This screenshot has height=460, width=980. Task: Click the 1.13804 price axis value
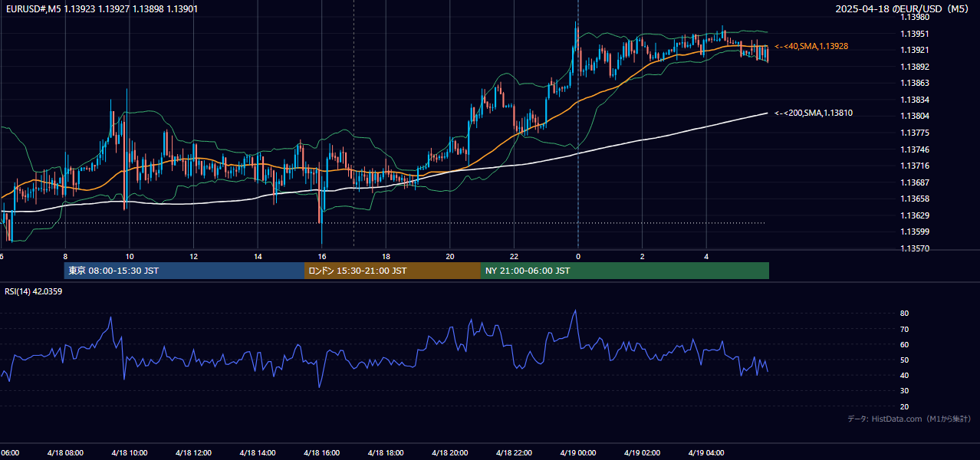(915, 116)
